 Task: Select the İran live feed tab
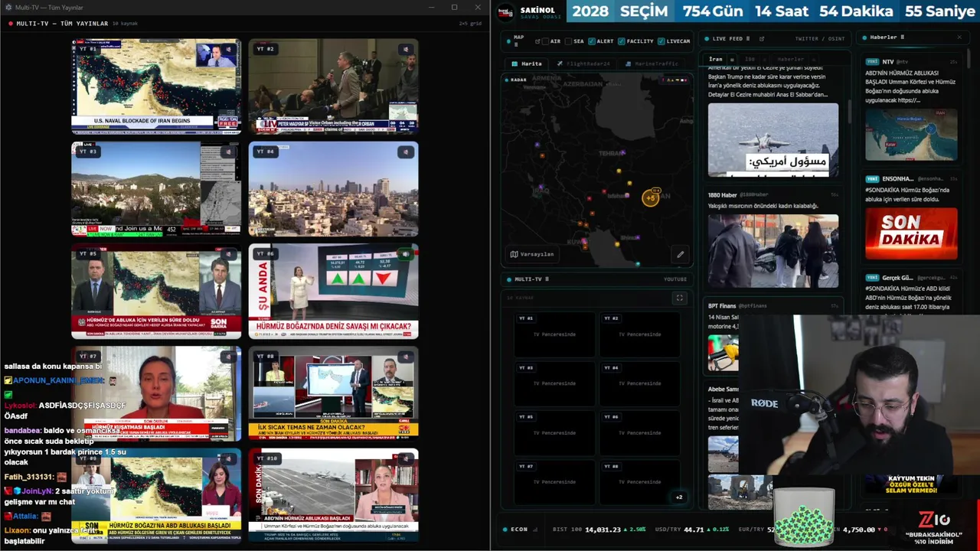coord(716,59)
